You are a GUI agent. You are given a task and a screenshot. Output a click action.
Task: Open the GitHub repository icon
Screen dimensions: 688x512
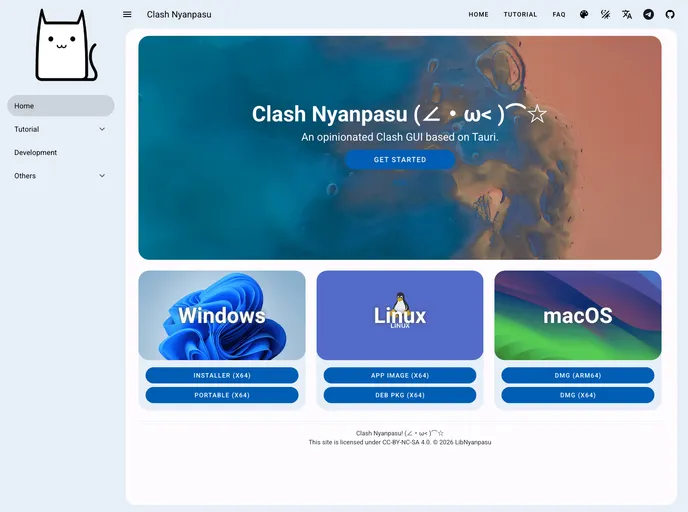(x=670, y=14)
